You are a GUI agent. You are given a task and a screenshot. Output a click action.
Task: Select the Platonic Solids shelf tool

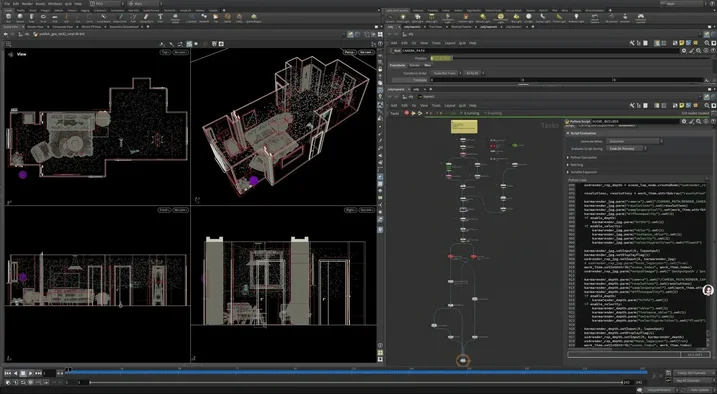[175, 18]
